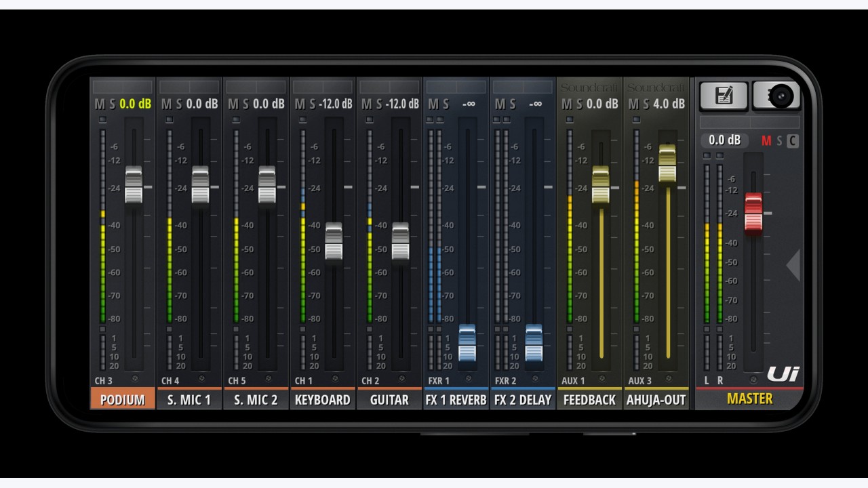Click the master 0.0 dB readout
Viewport: 868px width, 488px height.
pyautogui.click(x=724, y=141)
